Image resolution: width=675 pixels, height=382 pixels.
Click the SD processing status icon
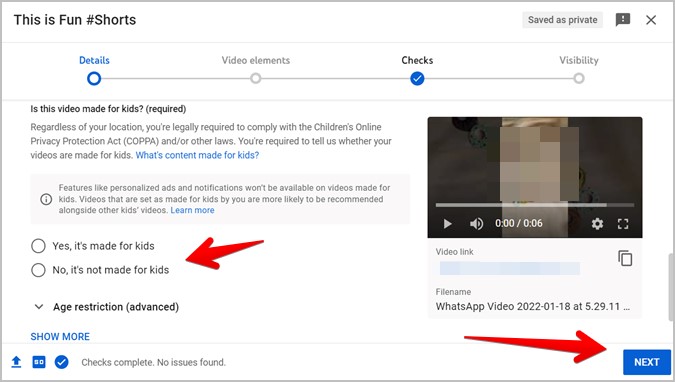39,362
